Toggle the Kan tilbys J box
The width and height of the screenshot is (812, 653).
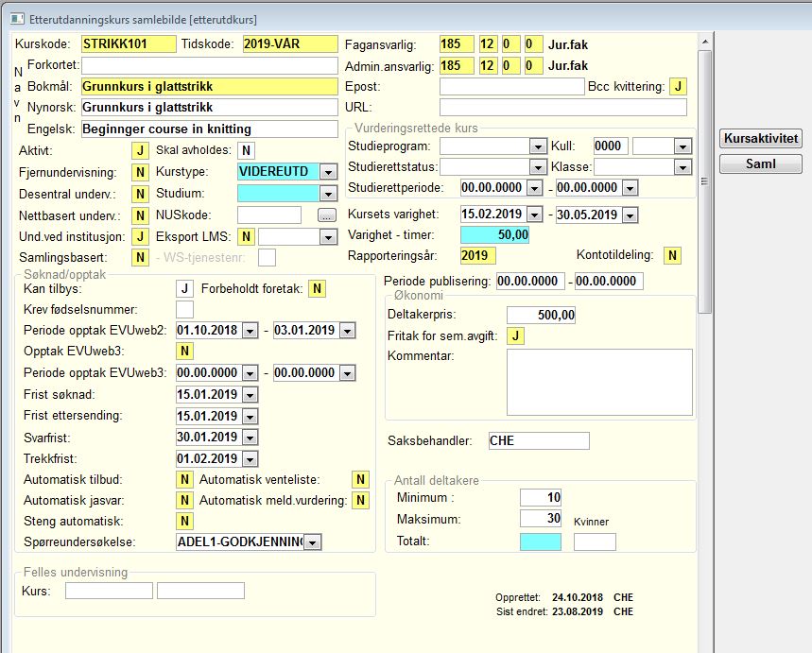(185, 288)
